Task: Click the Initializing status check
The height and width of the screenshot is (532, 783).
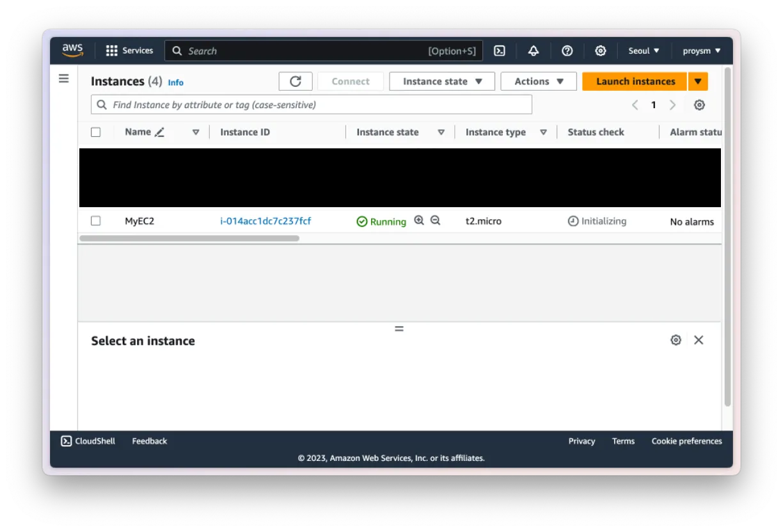Action: pyautogui.click(x=597, y=221)
